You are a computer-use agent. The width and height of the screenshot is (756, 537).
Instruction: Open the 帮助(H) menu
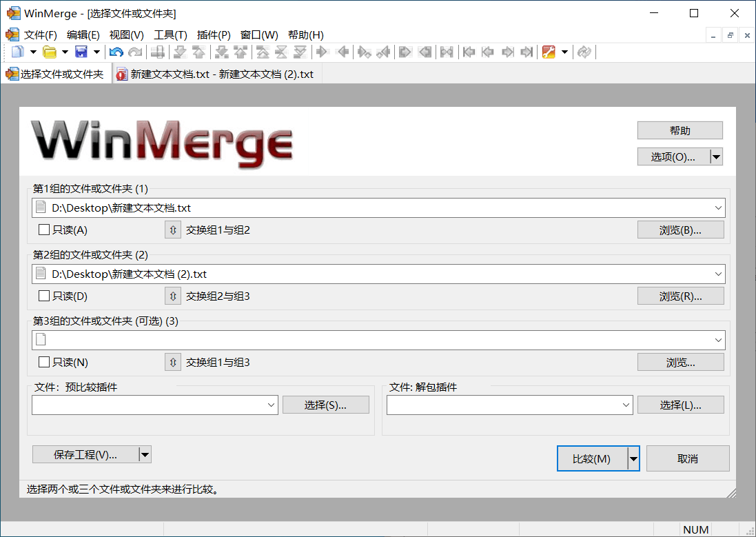pyautogui.click(x=306, y=35)
